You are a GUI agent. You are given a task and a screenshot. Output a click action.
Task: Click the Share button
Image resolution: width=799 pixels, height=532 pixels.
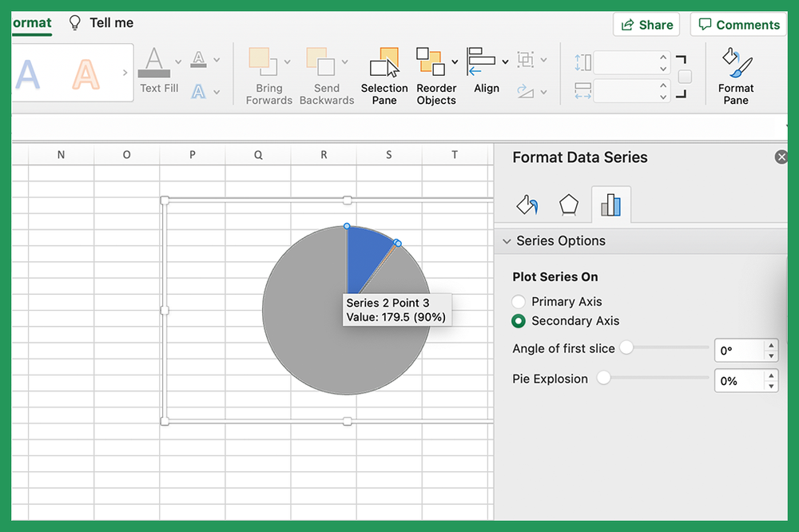pyautogui.click(x=646, y=24)
